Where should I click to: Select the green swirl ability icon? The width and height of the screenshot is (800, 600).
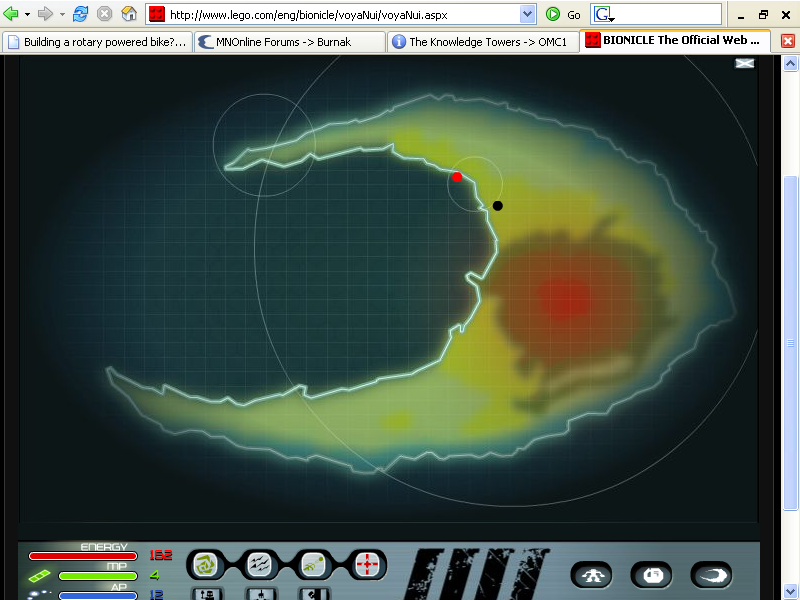[206, 565]
